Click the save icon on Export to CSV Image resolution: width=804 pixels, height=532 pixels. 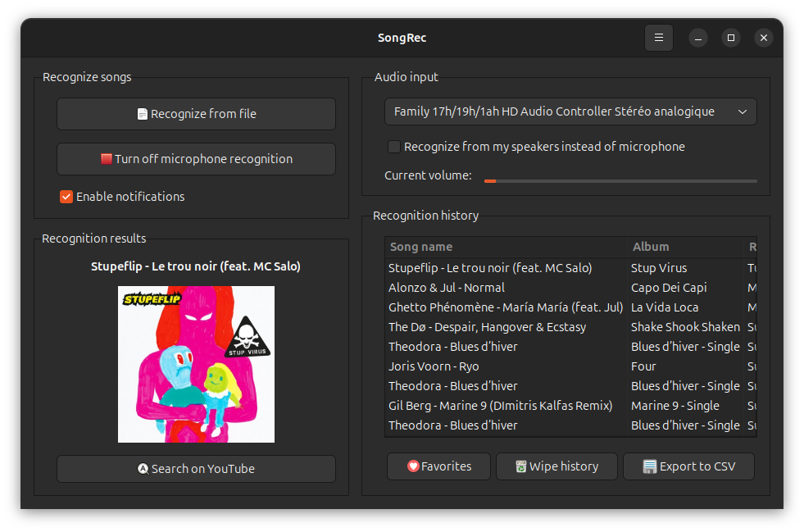[650, 466]
